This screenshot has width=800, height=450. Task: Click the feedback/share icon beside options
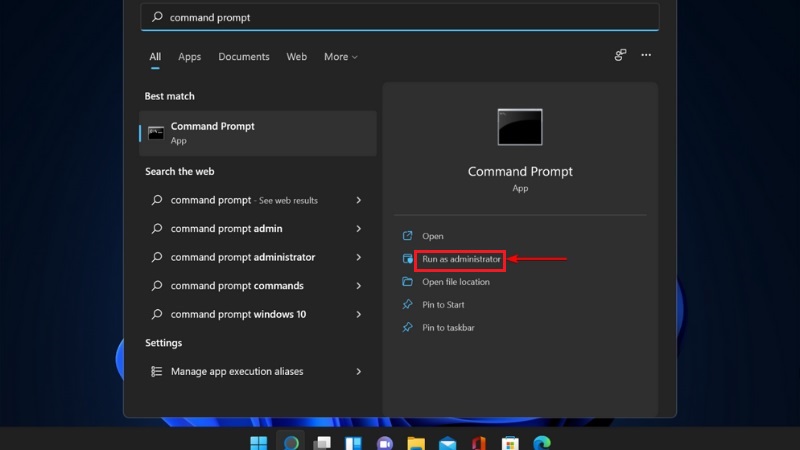(x=620, y=55)
